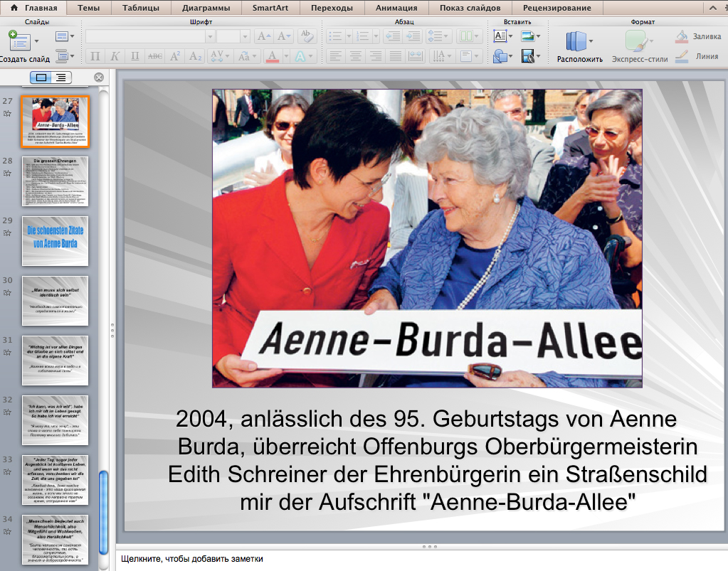
Task: Open the slide layout icon menu
Action: (65, 36)
